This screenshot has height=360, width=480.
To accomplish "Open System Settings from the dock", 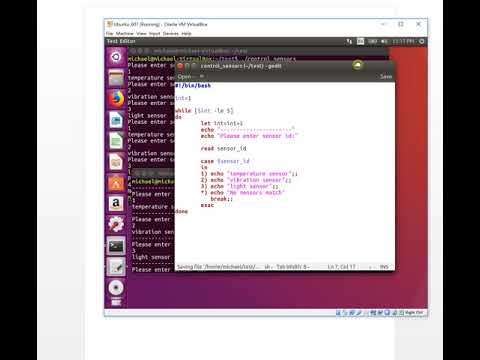I will 116,224.
